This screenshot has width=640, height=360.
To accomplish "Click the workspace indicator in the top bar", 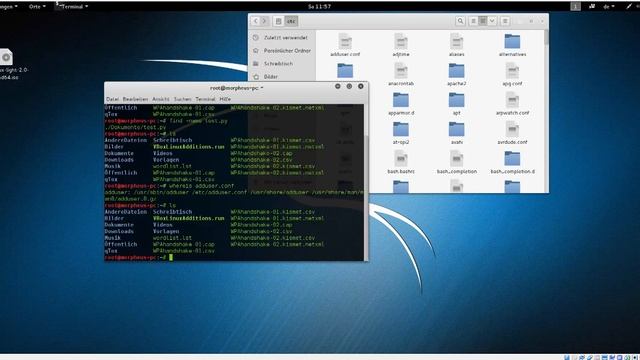I will click(576, 7).
